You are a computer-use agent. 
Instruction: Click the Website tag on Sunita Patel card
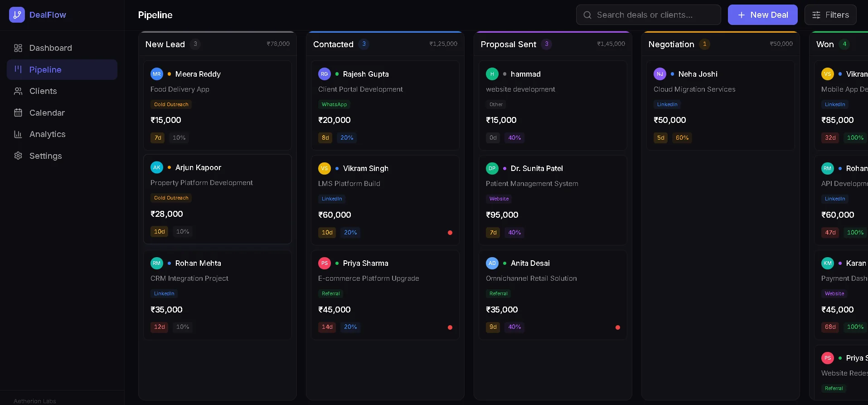[x=499, y=199]
